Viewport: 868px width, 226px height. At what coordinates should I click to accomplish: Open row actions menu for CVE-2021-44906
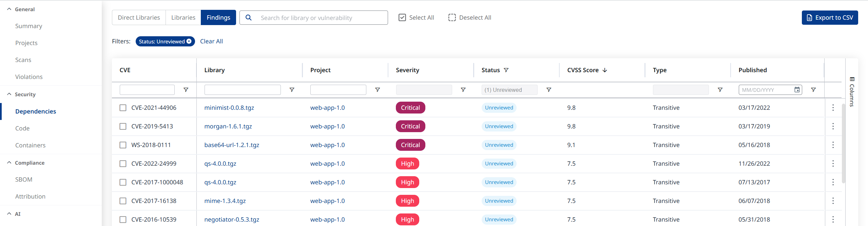click(x=833, y=108)
